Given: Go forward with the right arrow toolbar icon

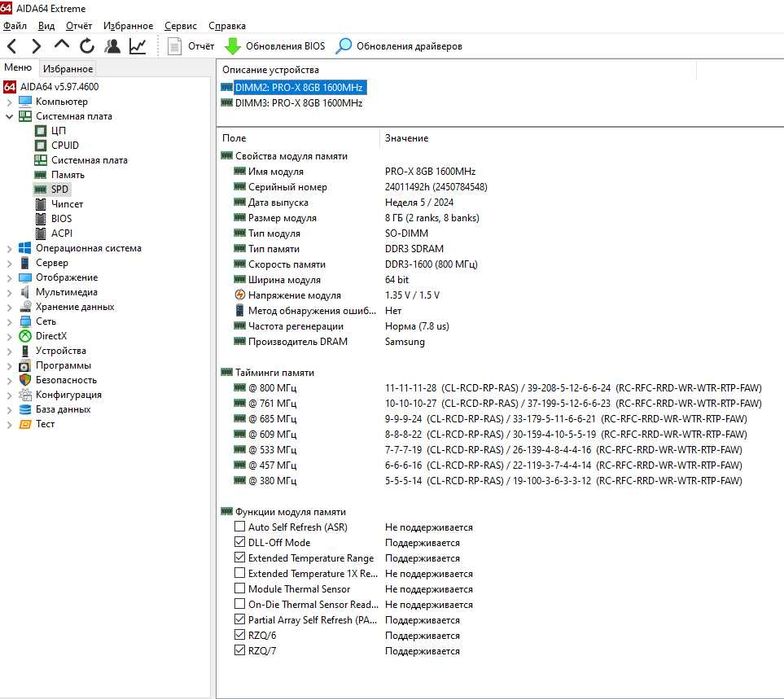Looking at the screenshot, I should (36, 46).
